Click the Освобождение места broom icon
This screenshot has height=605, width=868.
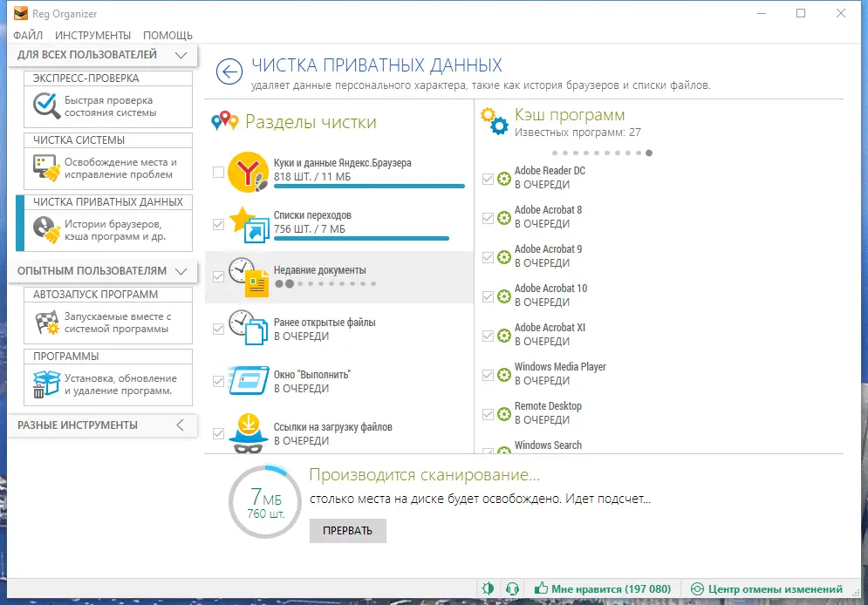pos(46,168)
